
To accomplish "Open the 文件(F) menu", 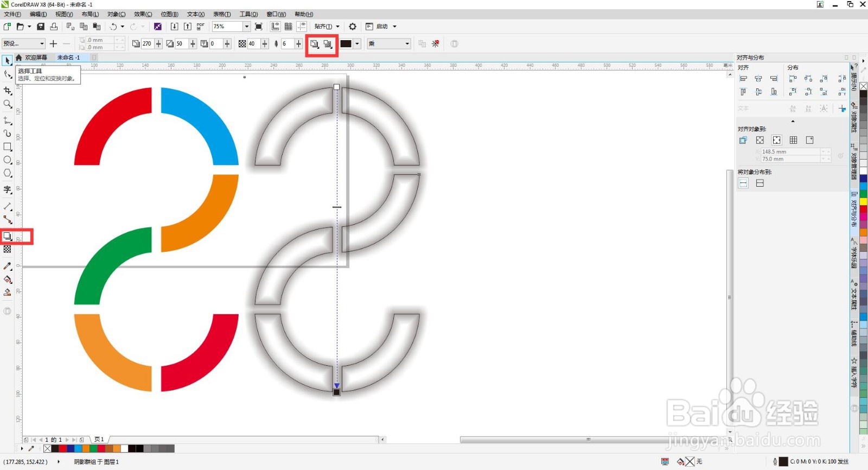I will [12, 14].
